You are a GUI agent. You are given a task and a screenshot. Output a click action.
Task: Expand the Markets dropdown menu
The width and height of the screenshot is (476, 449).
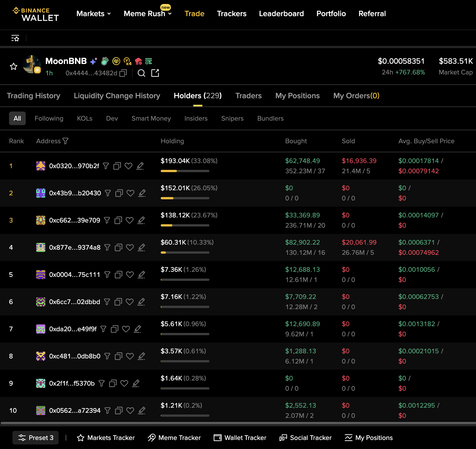(93, 14)
